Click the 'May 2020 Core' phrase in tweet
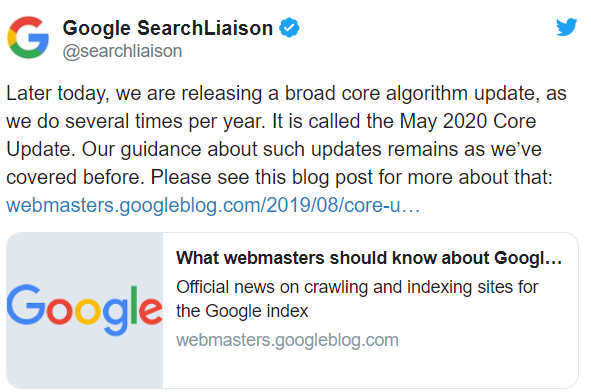The image size is (591, 392). coord(468,121)
